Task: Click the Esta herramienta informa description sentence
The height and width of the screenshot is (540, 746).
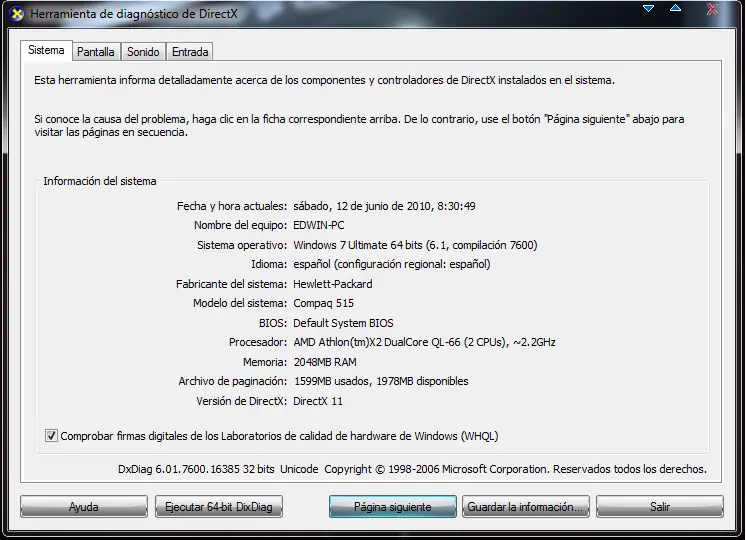Action: 324,80
